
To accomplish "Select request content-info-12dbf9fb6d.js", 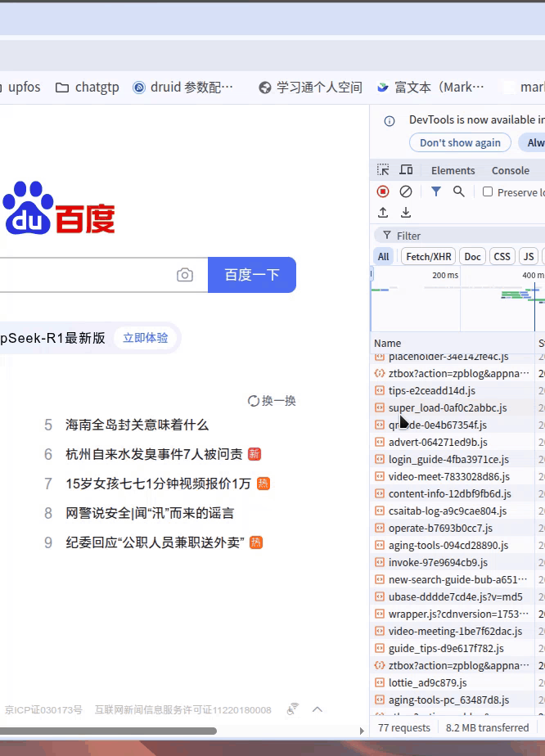I will point(453,493).
